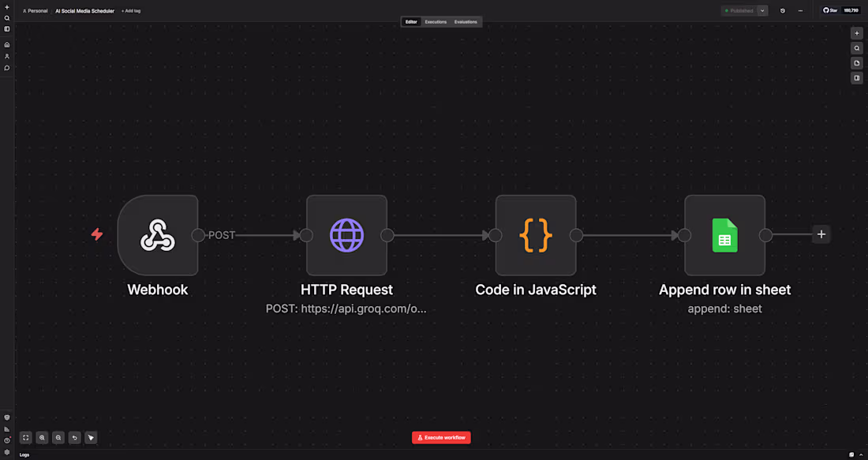Open the Append row in sheet node
868x460 pixels.
coord(724,234)
